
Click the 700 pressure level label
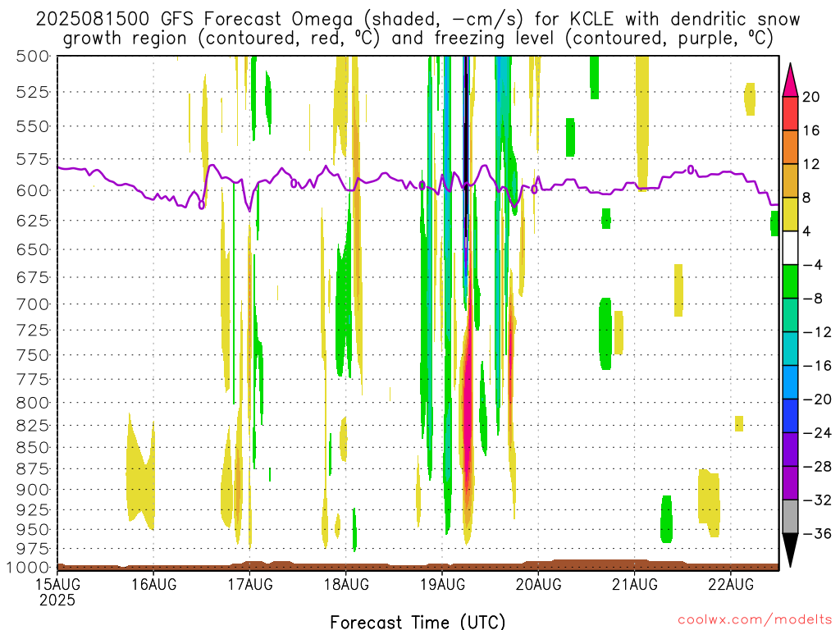point(33,304)
